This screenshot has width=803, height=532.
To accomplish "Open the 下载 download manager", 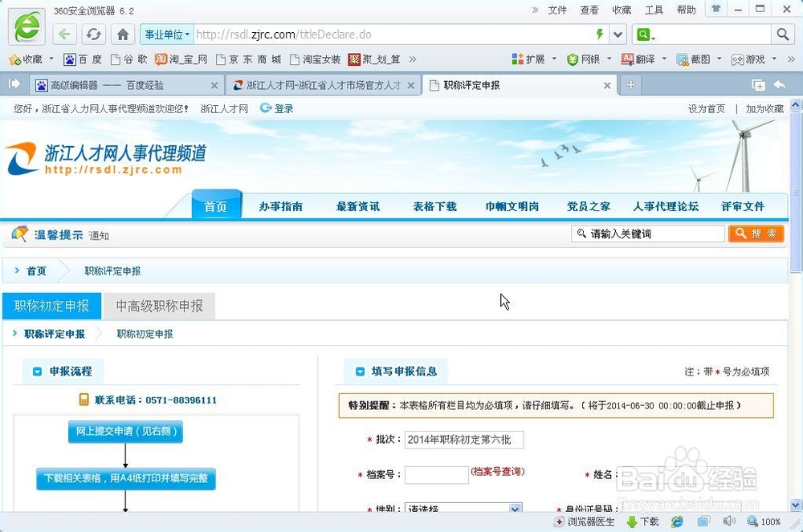I will tap(642, 522).
